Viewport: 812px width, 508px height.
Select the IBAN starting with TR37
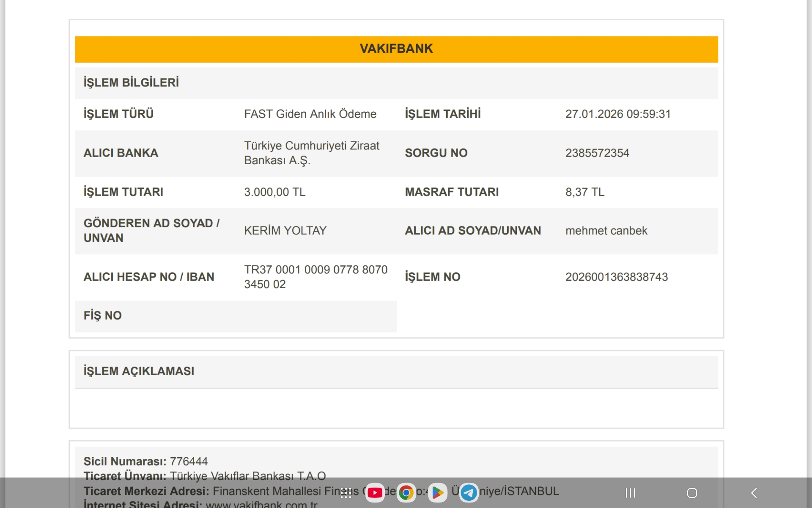(x=315, y=277)
